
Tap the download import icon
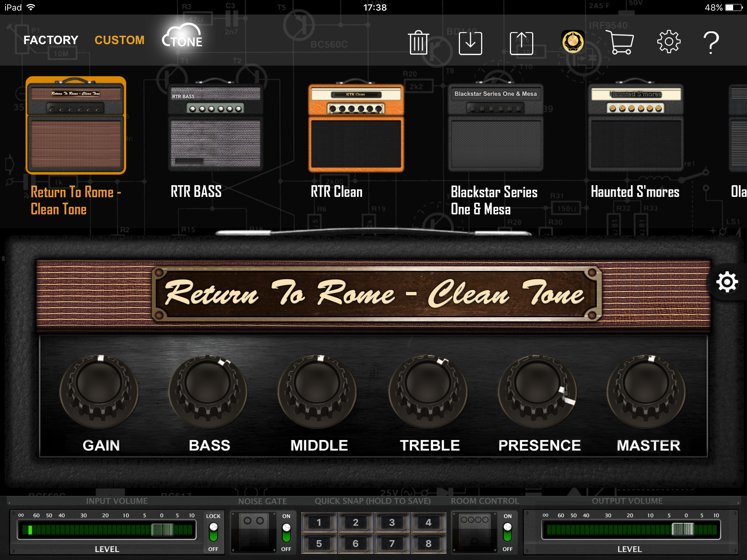tap(470, 43)
